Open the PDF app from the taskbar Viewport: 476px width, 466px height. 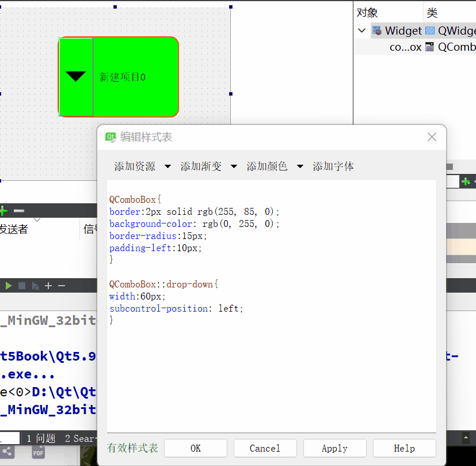coord(39,452)
